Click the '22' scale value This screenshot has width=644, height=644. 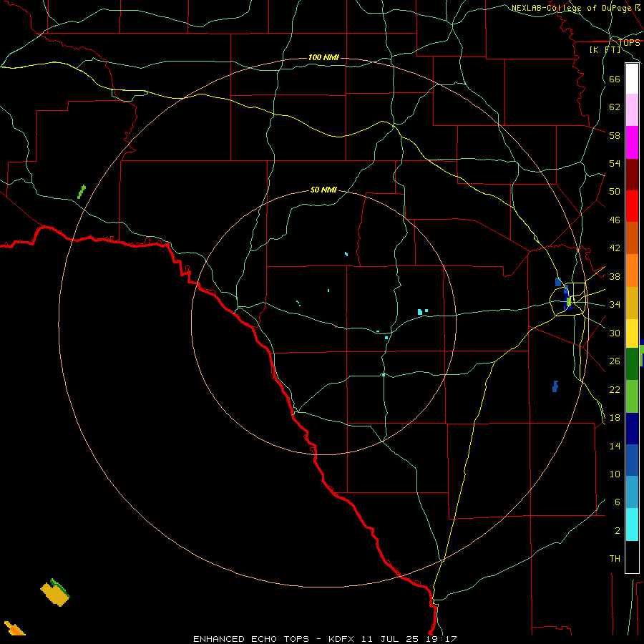pos(615,390)
